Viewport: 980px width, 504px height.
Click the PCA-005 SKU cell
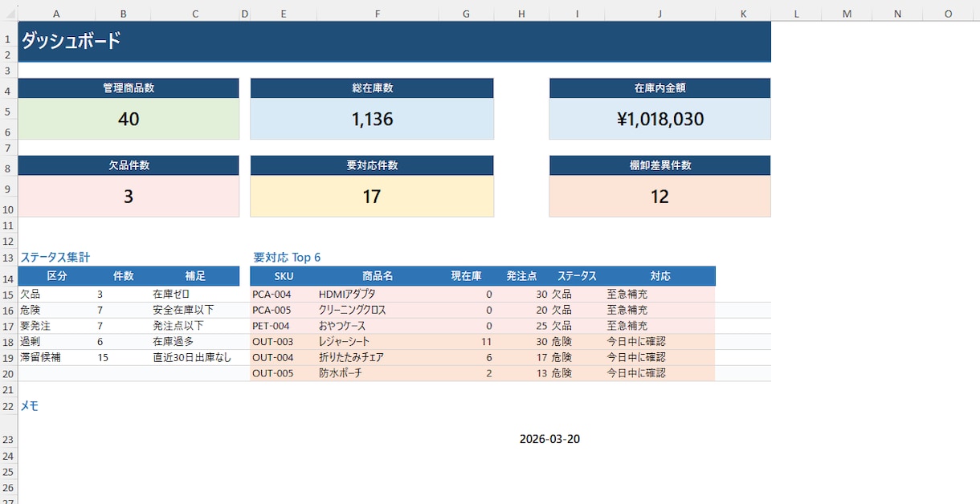coord(284,310)
